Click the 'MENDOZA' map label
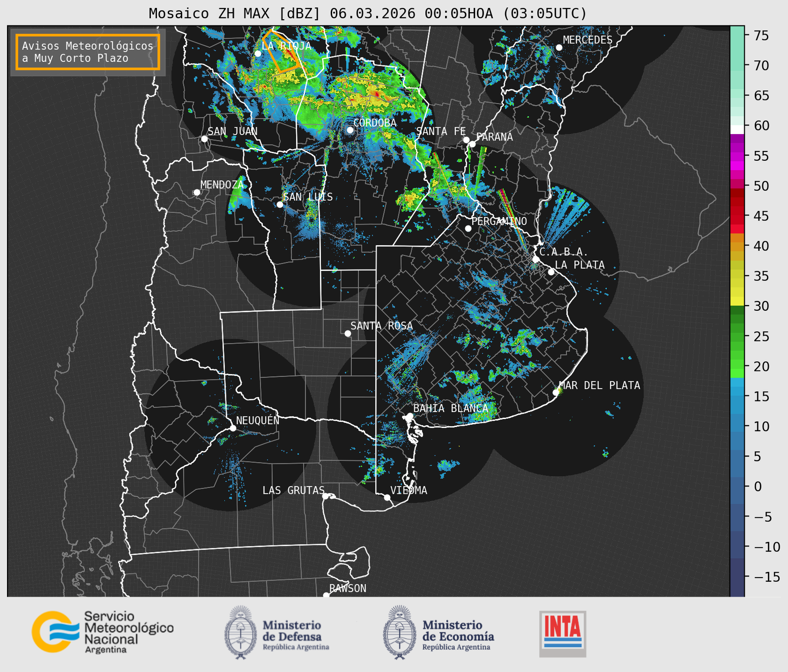Screen dimensions: 788x672 pos(222,185)
